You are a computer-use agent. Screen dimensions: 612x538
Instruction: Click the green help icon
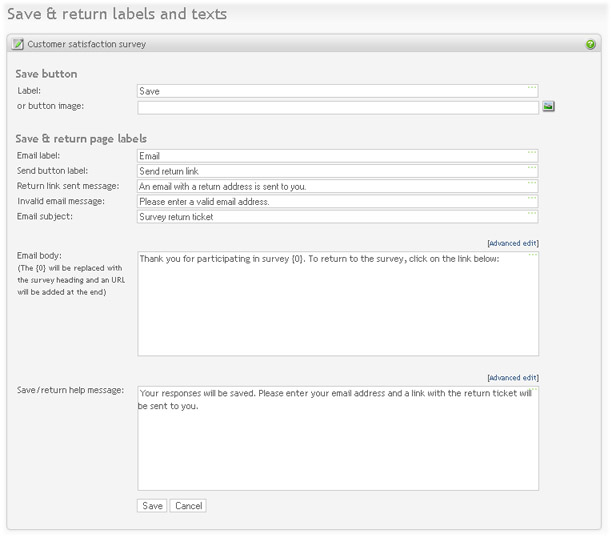click(590, 45)
